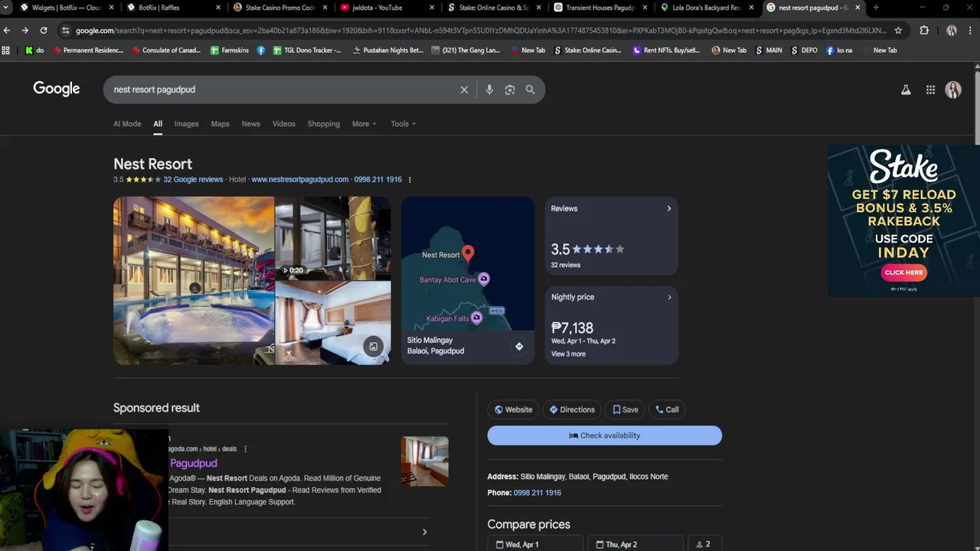Open the Google account profile picture
The image size is (980, 551).
pos(953,90)
